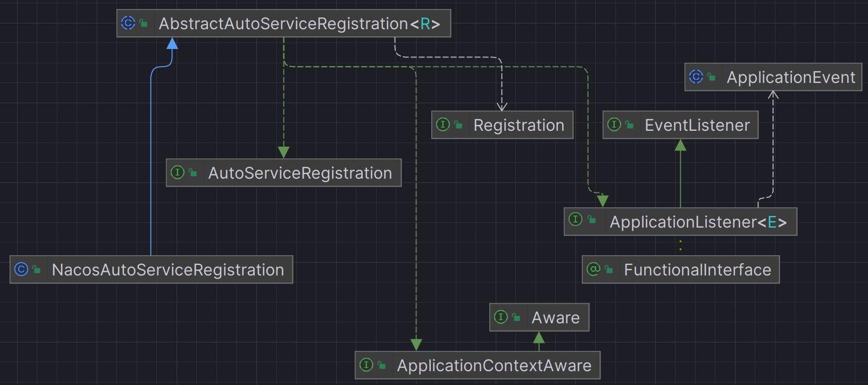The height and width of the screenshot is (385, 868).
Task: Click the annotation icon on FunctionalInterface
Action: click(x=594, y=269)
